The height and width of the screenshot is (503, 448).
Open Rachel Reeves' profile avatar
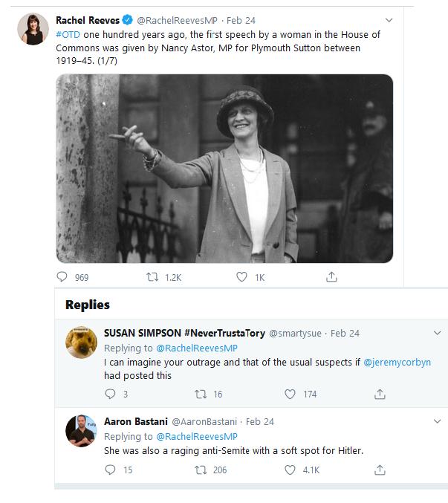click(33, 28)
